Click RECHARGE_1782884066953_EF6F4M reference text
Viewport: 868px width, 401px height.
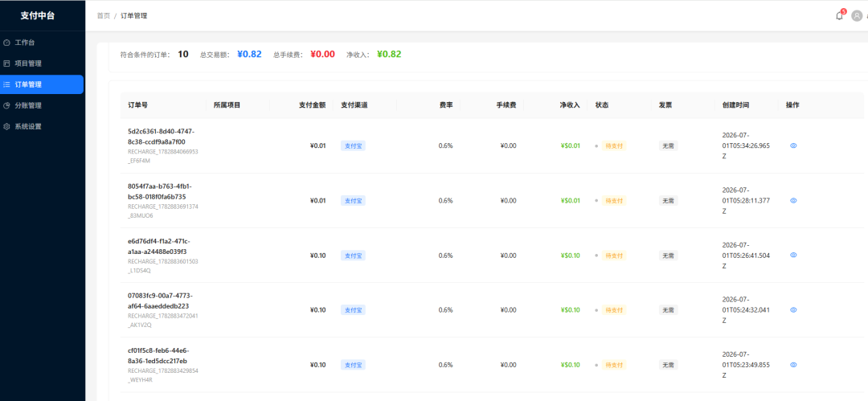pos(162,156)
